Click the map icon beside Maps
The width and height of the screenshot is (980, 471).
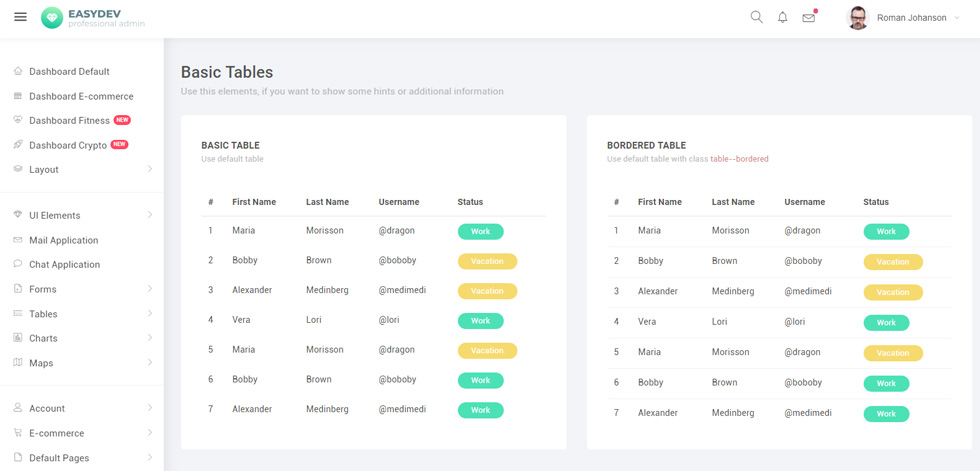coord(18,362)
